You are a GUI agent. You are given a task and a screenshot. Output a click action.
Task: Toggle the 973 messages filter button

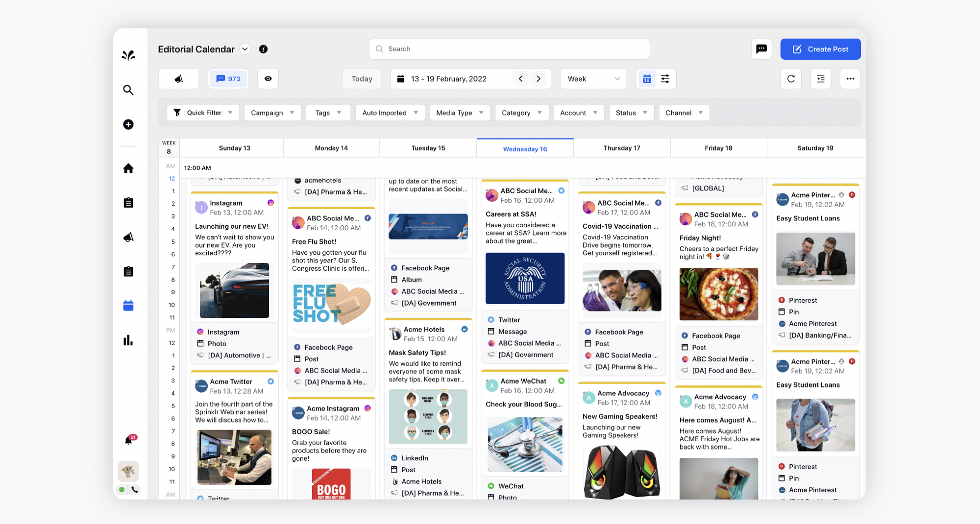point(228,79)
